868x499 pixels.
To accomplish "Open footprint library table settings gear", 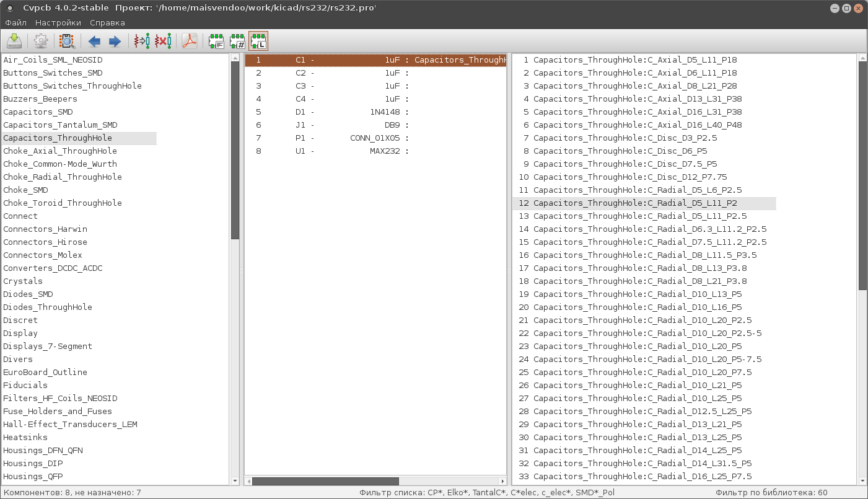I will pyautogui.click(x=41, y=42).
